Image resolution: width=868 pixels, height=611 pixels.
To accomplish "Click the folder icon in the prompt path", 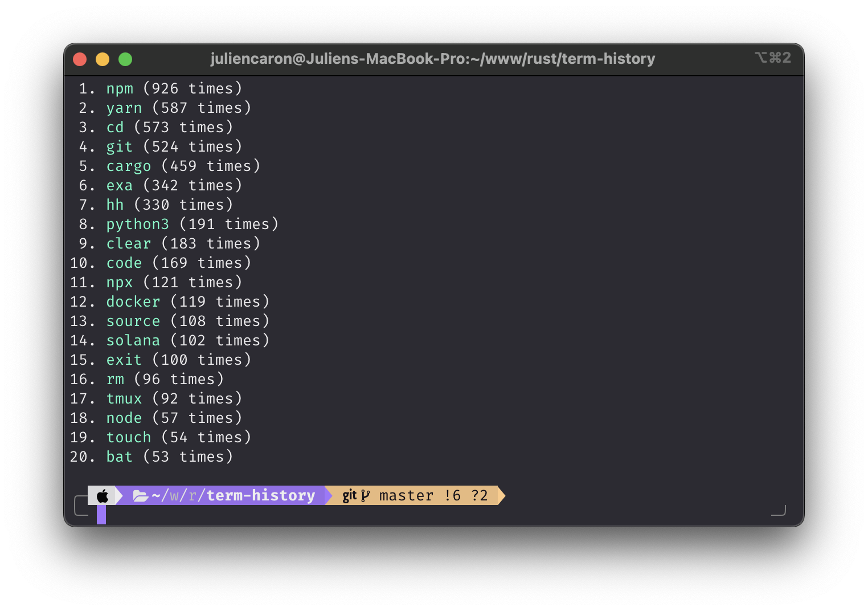I will pos(141,496).
